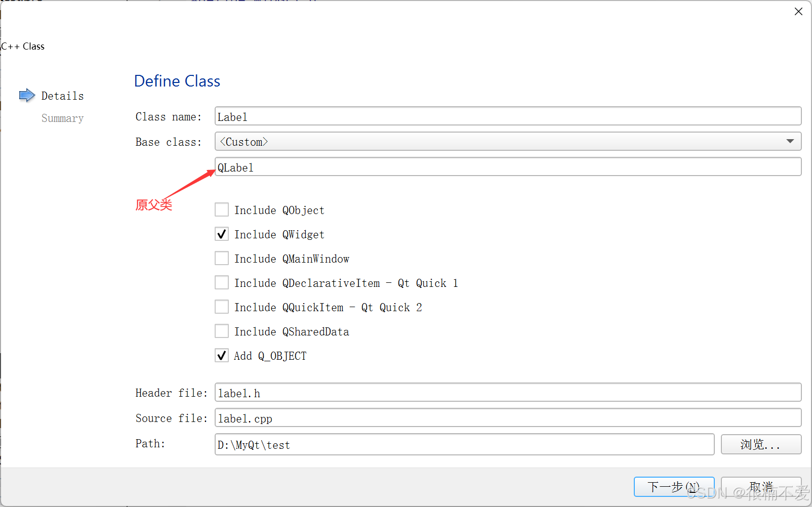Image resolution: width=812 pixels, height=507 pixels.
Task: Click the Header file field label.h
Action: coord(508,392)
